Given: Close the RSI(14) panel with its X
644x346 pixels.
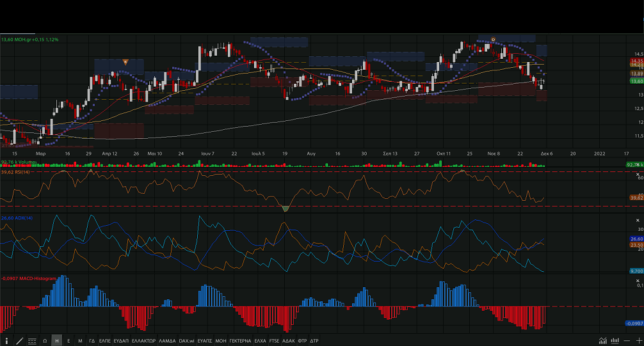Looking at the screenshot, I should 638,175.
